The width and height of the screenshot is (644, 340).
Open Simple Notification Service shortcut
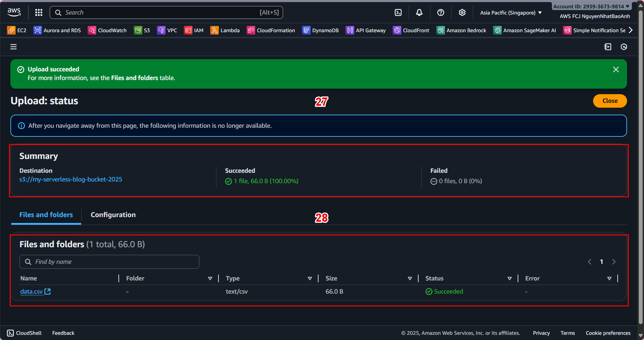pyautogui.click(x=594, y=30)
